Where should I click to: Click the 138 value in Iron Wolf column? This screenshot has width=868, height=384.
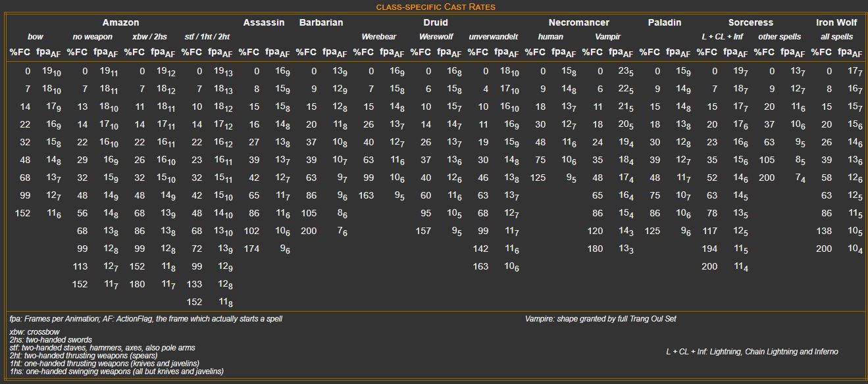point(825,231)
